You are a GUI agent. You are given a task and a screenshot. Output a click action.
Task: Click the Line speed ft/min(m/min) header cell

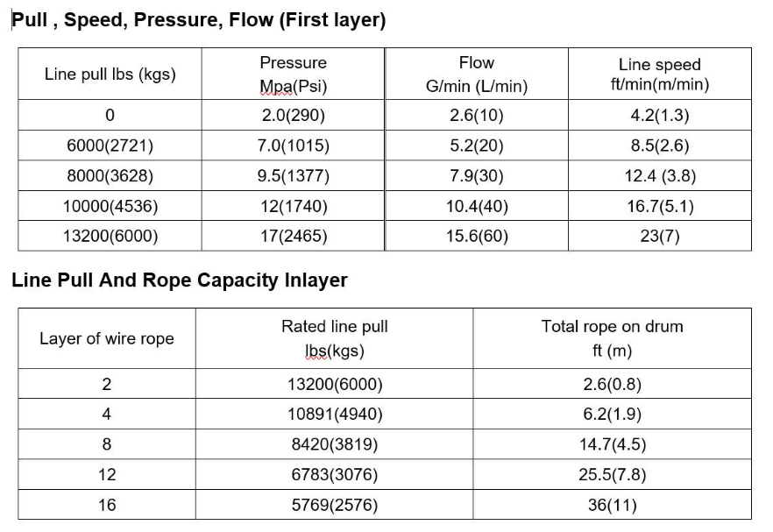[x=660, y=74]
